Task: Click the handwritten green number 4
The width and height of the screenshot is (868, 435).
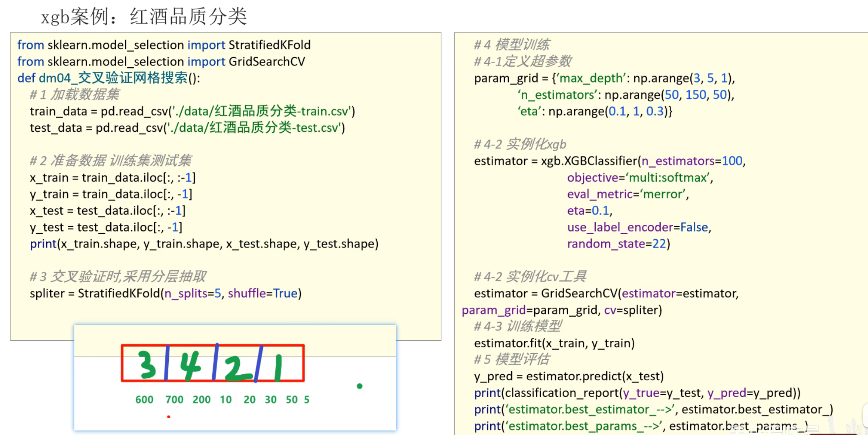Action: click(191, 365)
